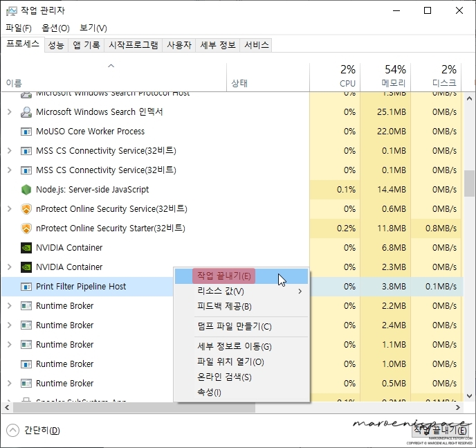Click the NVIDIA Container icon using 2.3MB
Image resolution: width=476 pixels, height=448 pixels.
[26, 267]
